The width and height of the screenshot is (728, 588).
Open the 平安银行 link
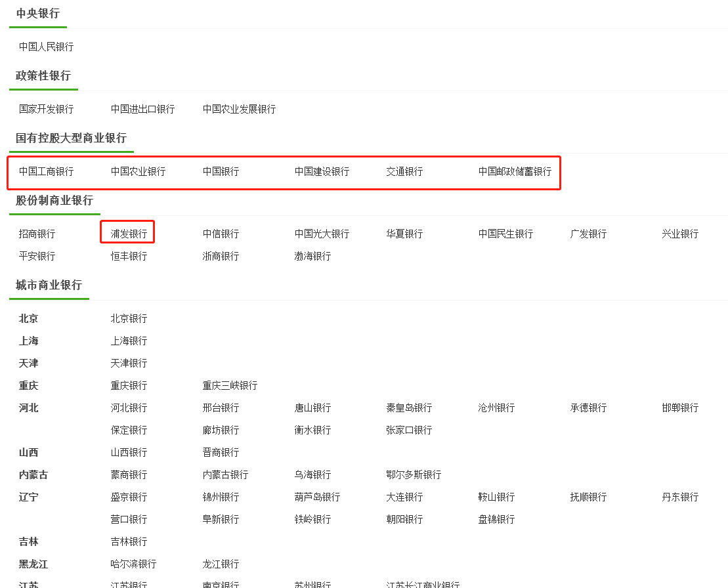click(x=37, y=256)
